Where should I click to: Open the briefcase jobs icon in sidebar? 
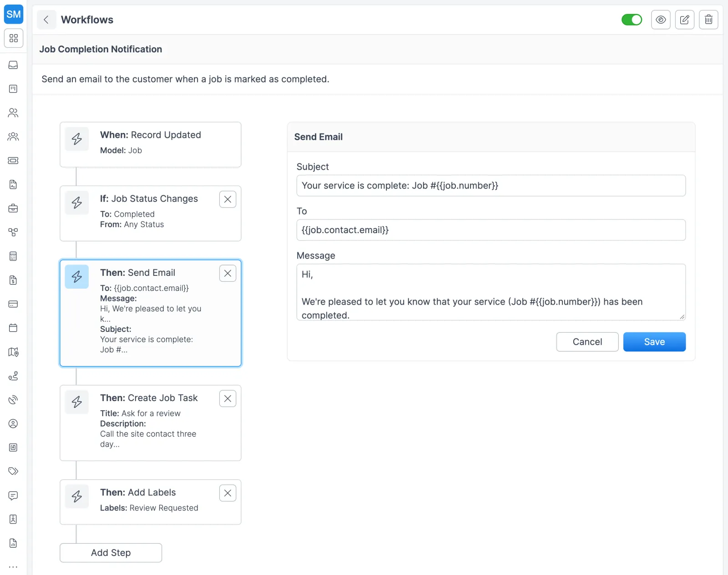13,208
